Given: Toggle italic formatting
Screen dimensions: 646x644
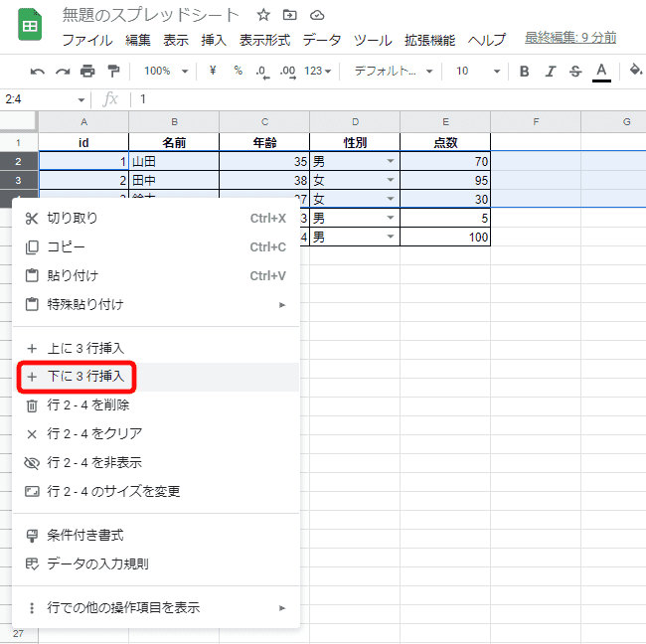Looking at the screenshot, I should [x=550, y=72].
